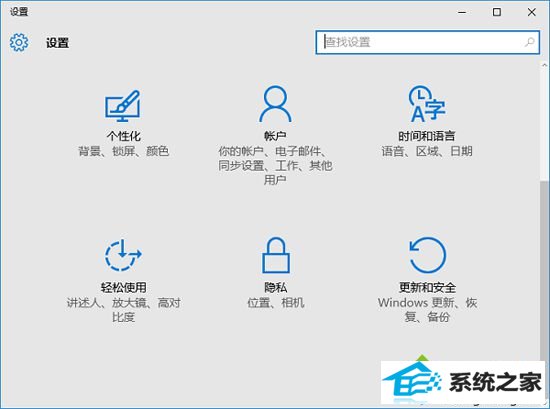Click the 轻松使用 label text
550x409 pixels.
click(123, 288)
